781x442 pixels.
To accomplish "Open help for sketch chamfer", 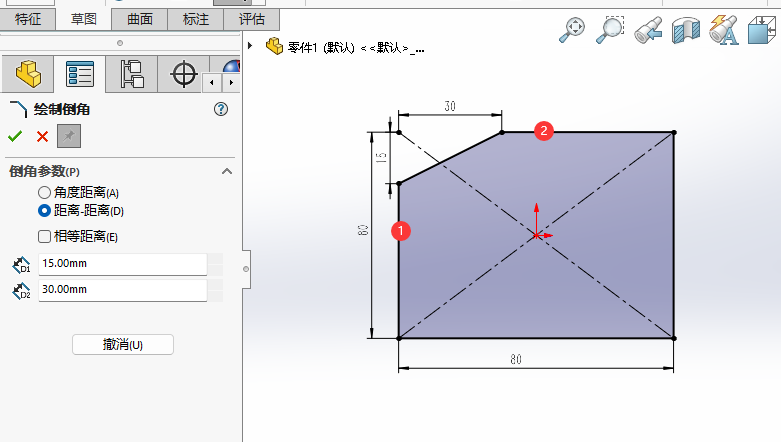I will pos(221,109).
